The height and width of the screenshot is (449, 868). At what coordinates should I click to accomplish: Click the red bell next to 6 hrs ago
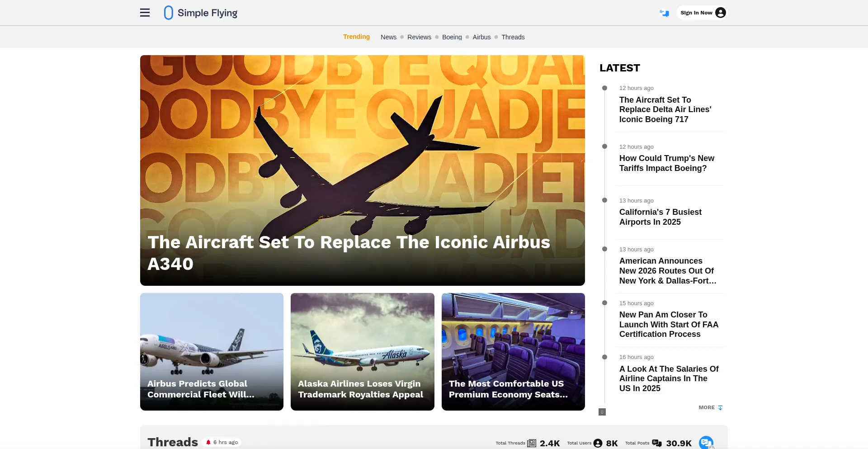pyautogui.click(x=208, y=442)
